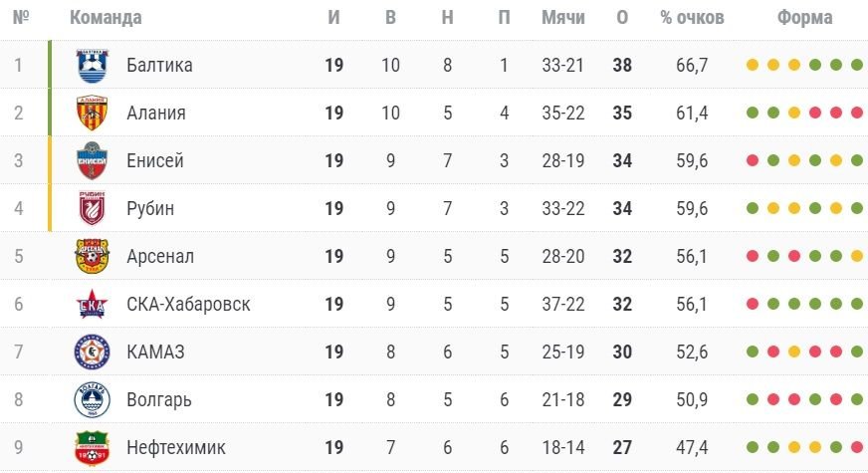Sort table by О points column
Viewport: 868px width, 473px height.
click(x=622, y=18)
